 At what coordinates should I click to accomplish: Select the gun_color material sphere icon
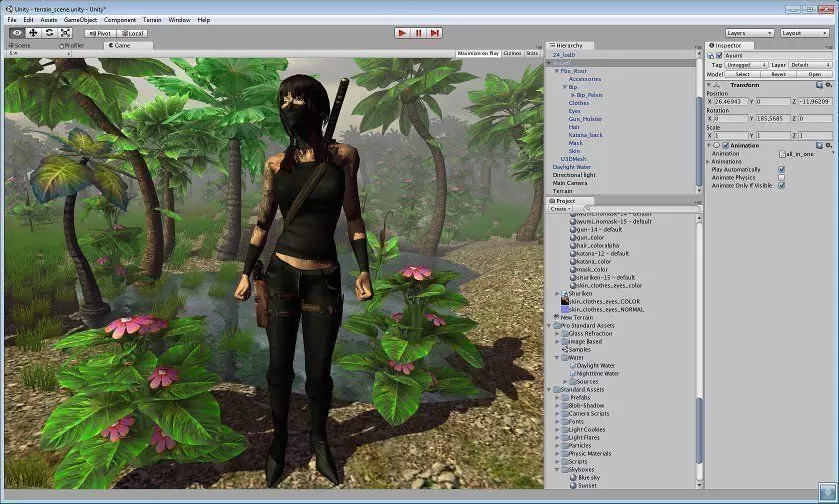click(x=573, y=238)
